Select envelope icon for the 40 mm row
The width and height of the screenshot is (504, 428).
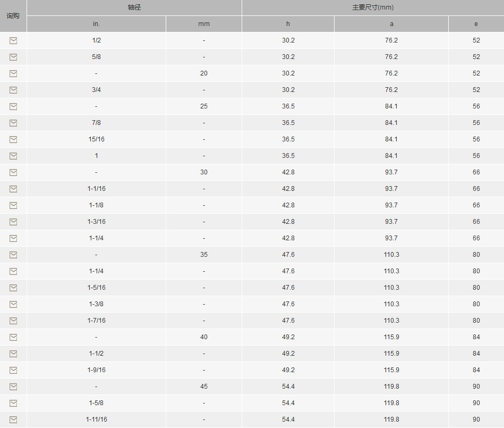13,337
